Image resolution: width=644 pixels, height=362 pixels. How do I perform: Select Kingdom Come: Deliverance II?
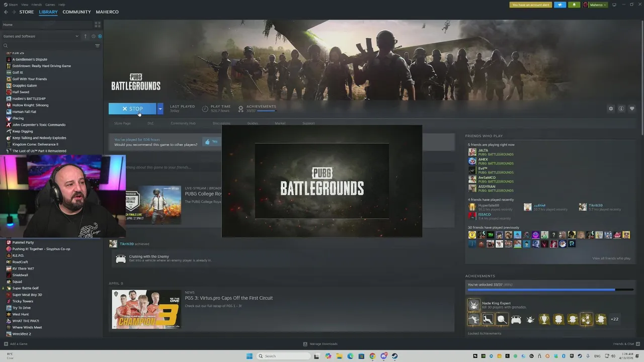click(35, 144)
